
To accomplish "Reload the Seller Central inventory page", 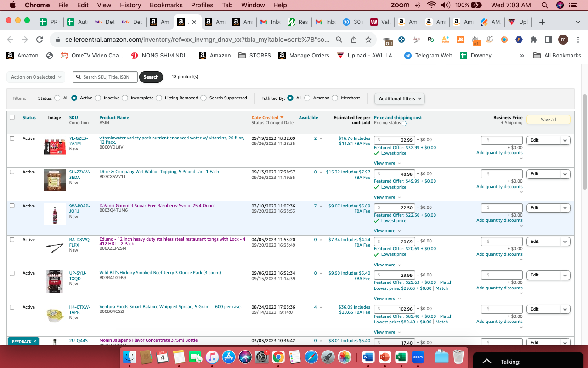I will [x=40, y=40].
